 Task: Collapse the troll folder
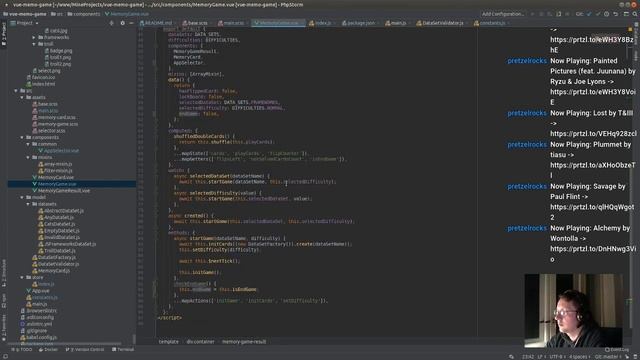pyautogui.click(x=34, y=44)
